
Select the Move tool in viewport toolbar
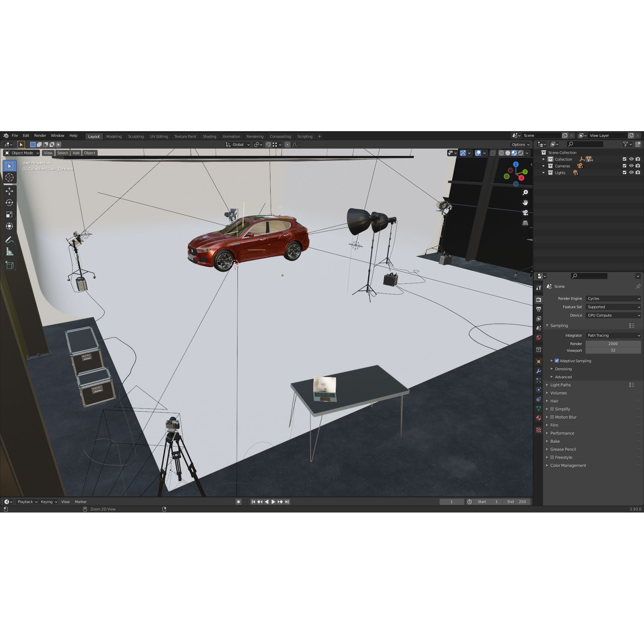[9, 190]
